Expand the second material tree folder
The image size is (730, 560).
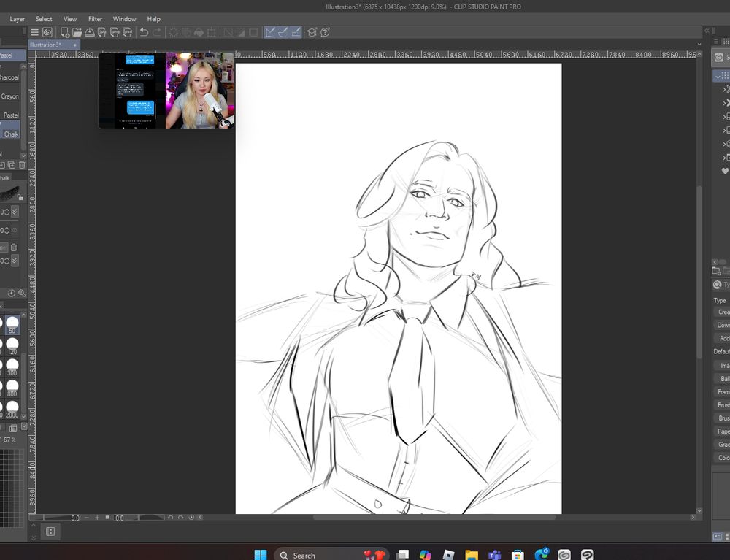click(x=726, y=89)
